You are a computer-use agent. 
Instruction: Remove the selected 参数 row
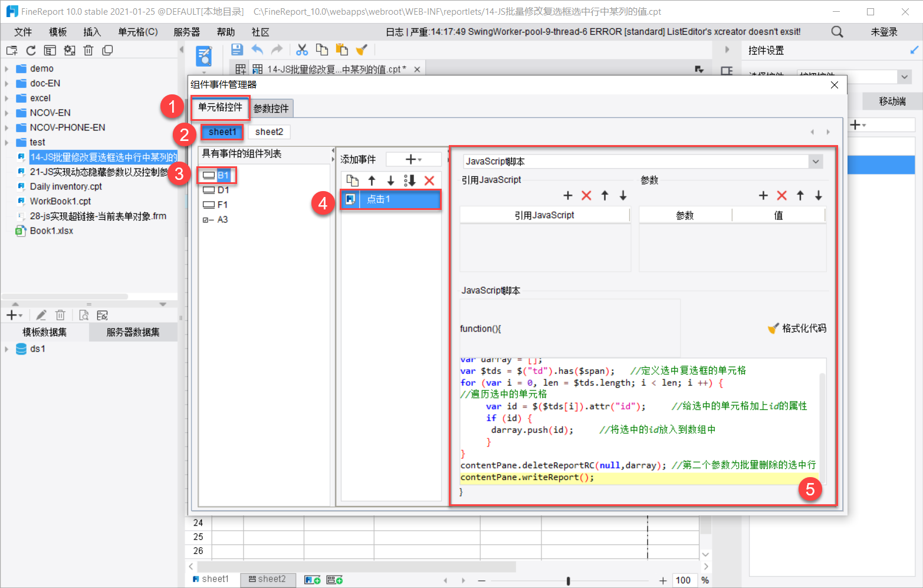click(x=781, y=196)
